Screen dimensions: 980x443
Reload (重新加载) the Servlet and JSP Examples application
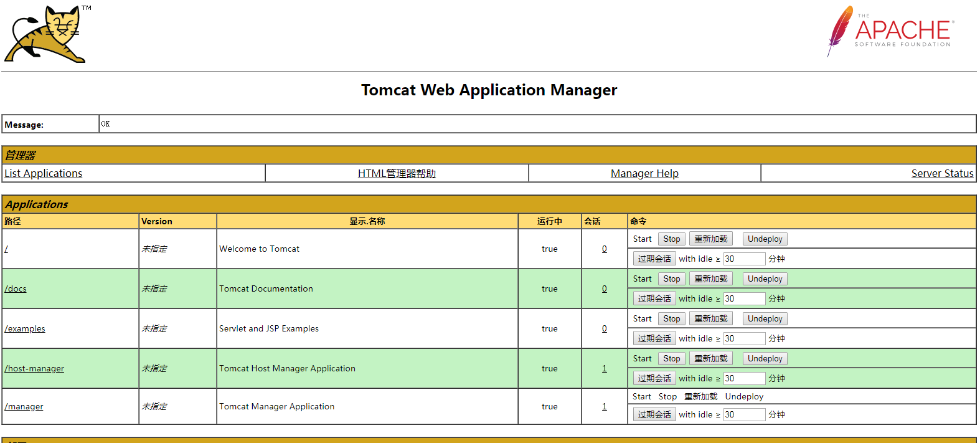click(711, 318)
